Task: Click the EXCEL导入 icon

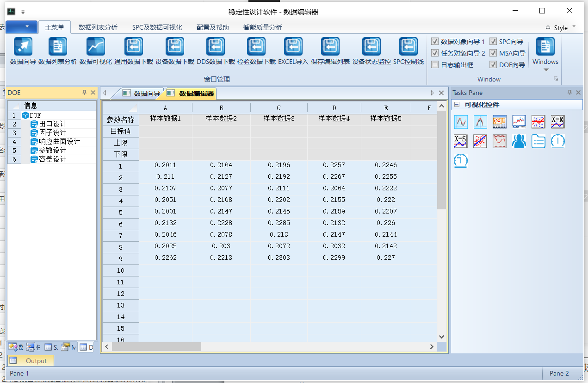Action: click(293, 47)
